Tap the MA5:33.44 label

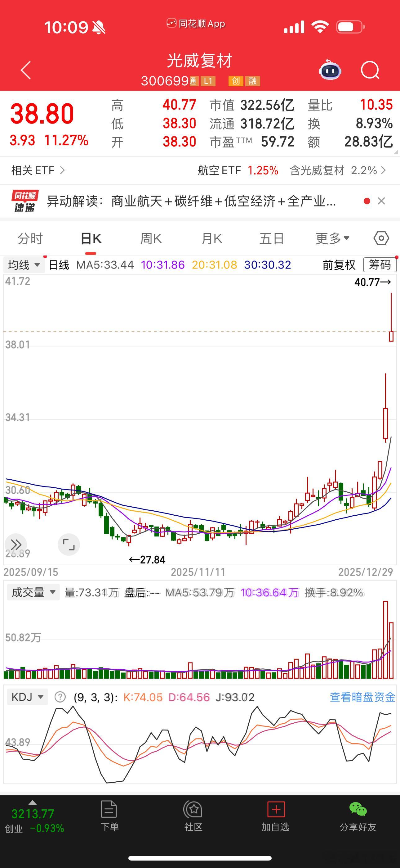click(105, 265)
